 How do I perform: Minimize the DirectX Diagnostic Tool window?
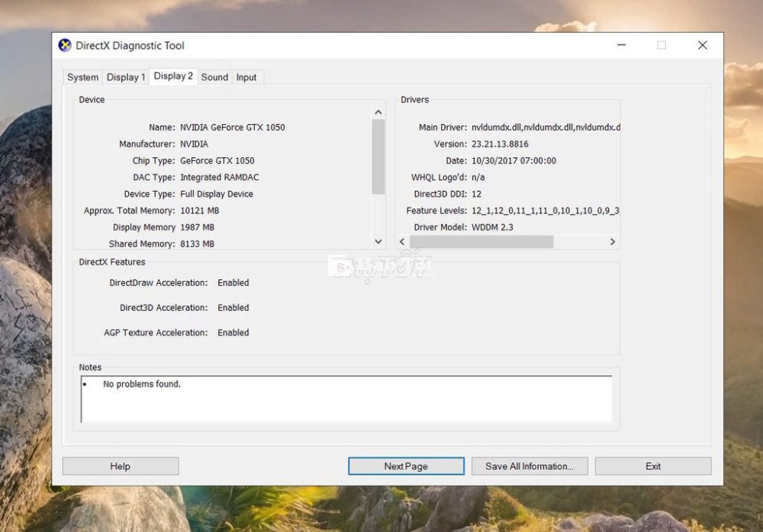point(621,45)
